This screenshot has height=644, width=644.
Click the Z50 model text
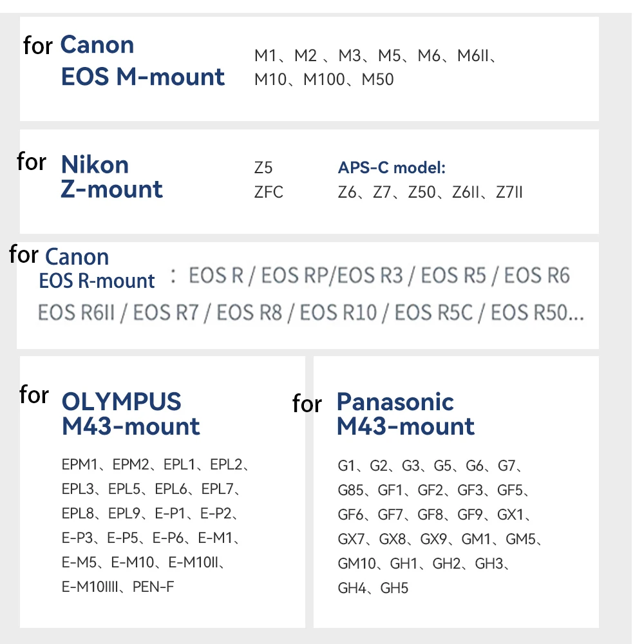[421, 192]
